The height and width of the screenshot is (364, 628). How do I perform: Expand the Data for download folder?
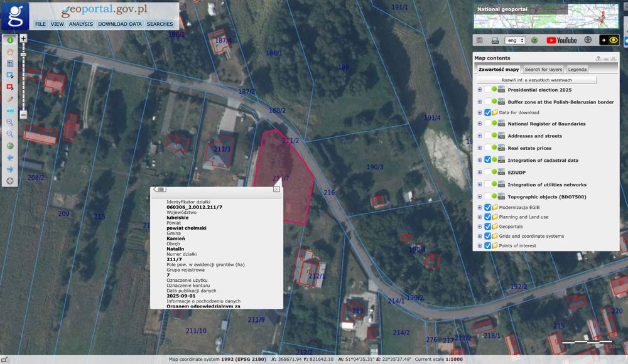coord(479,112)
